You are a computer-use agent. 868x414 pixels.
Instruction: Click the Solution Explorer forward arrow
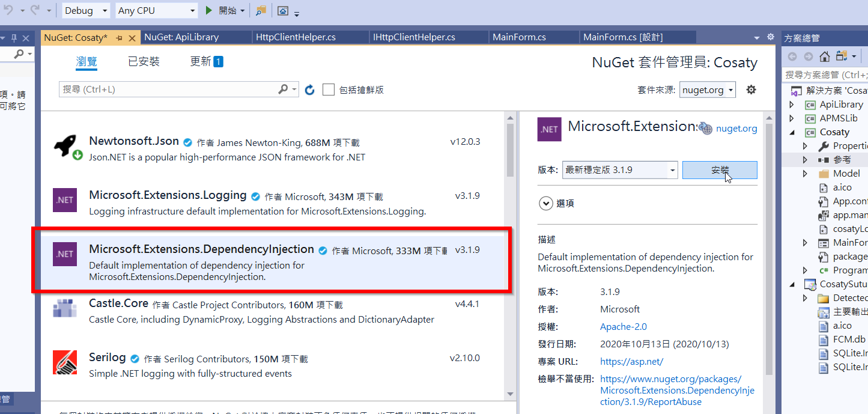[x=809, y=56]
